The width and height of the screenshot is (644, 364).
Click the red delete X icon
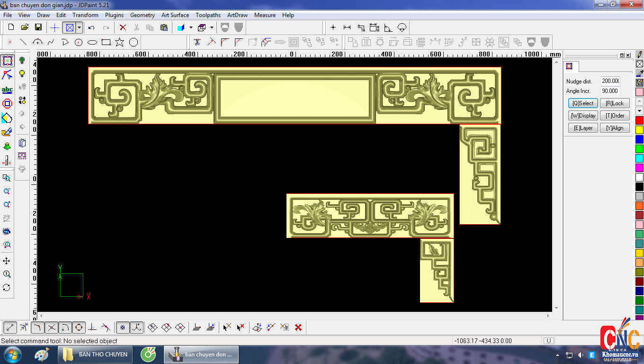(123, 27)
